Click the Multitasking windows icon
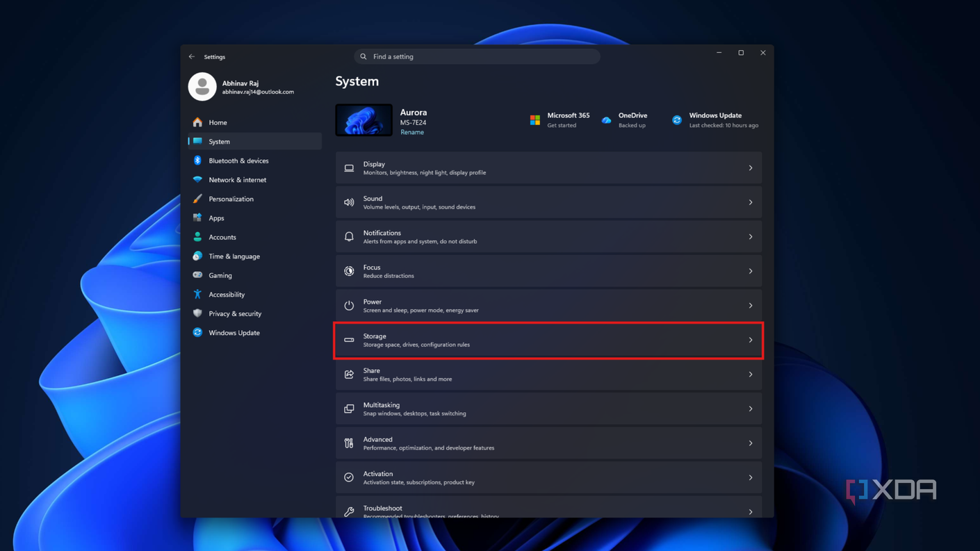980x551 pixels. [349, 409]
